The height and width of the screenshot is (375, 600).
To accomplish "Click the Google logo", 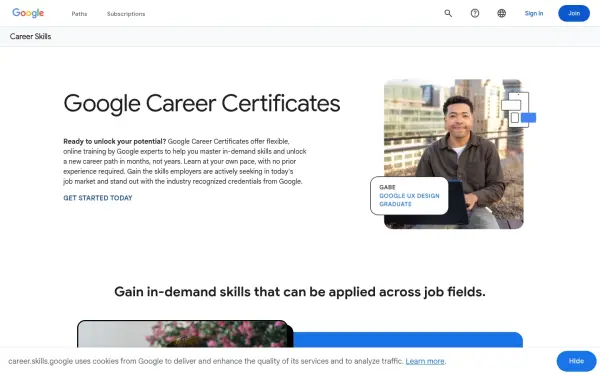I will (x=28, y=13).
